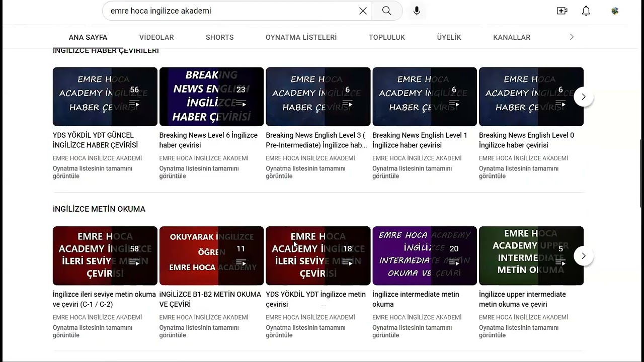Open the 56-video YDS YÖKDİL haber playlist thumbnail
This screenshot has width=644, height=362.
tap(105, 97)
